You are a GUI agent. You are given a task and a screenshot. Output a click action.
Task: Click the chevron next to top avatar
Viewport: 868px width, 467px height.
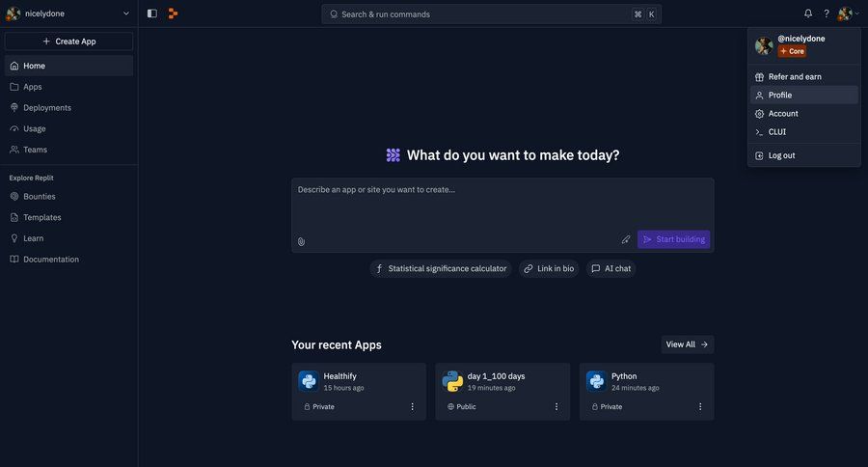click(857, 14)
